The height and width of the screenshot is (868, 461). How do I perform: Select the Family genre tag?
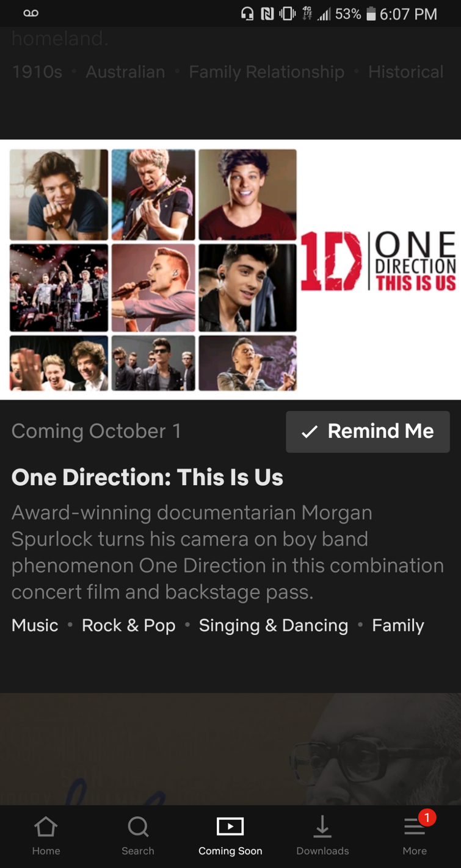tap(398, 625)
